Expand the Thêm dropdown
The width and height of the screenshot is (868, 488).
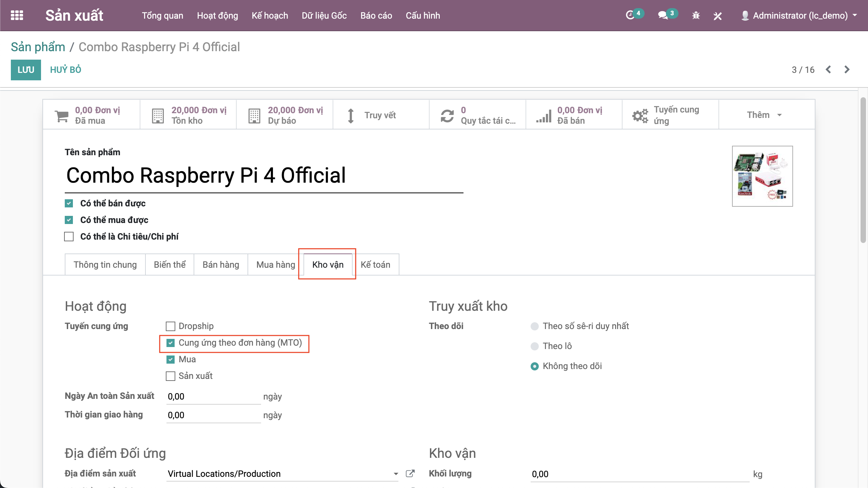pyautogui.click(x=764, y=115)
